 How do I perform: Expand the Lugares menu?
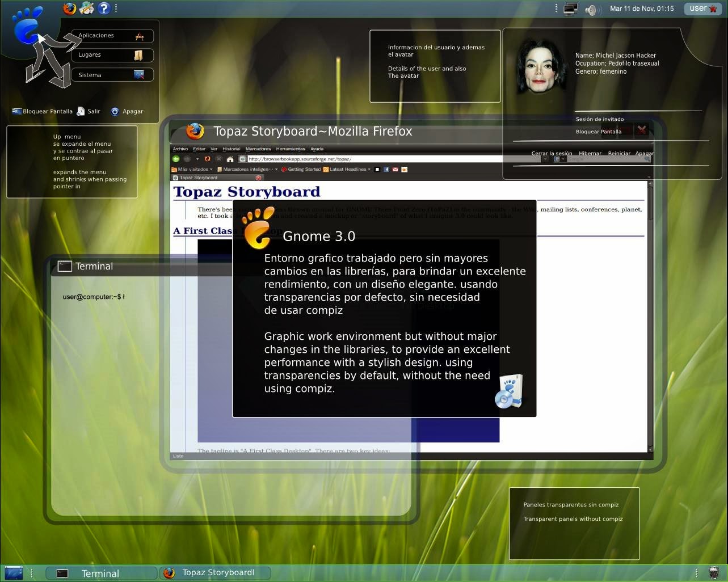(x=112, y=55)
